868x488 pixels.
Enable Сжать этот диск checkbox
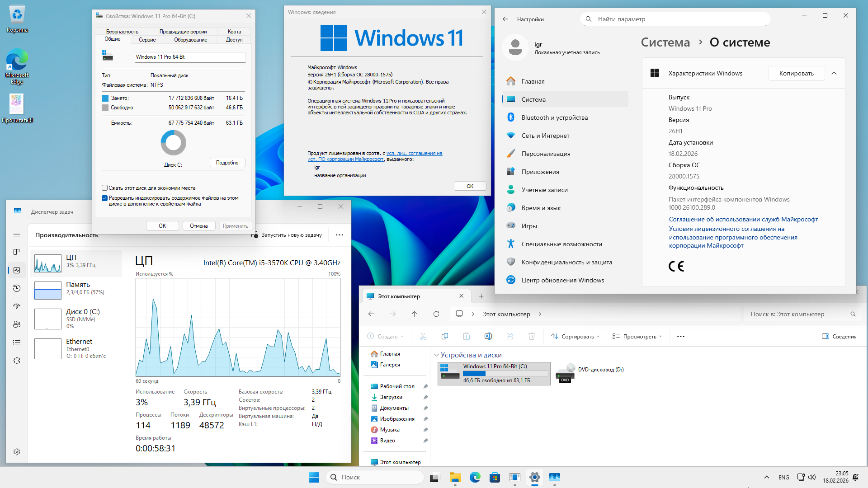pos(105,188)
